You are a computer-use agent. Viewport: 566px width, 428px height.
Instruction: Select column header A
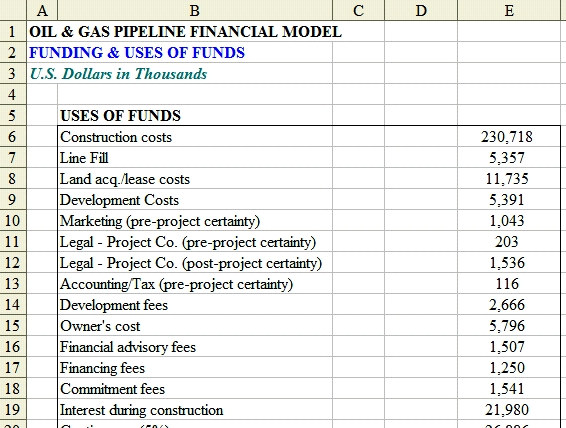42,10
